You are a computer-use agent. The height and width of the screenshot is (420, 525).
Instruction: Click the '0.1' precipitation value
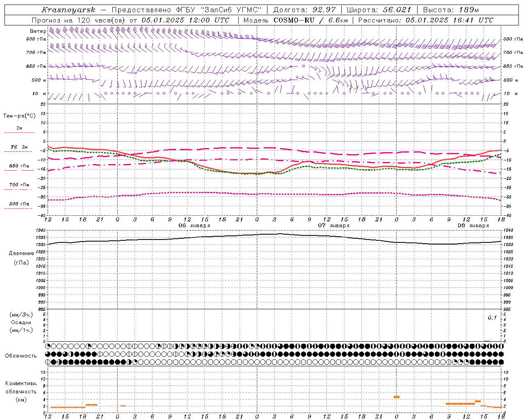492,318
